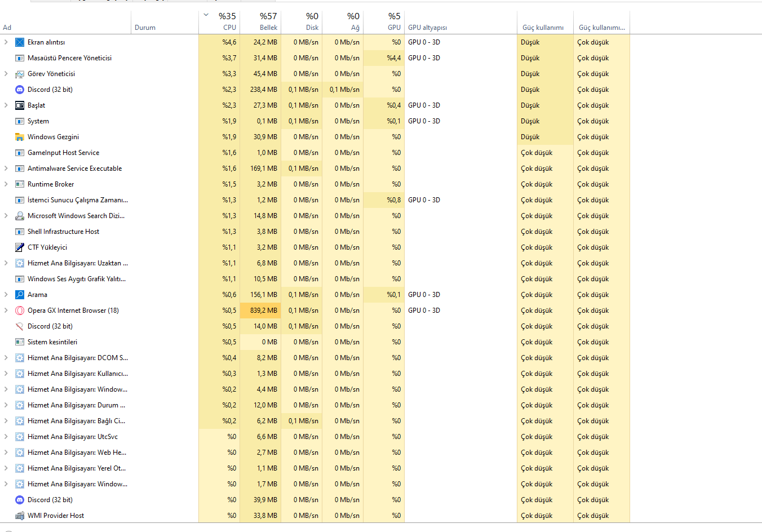The image size is (762, 532).
Task: Expand Hizmet Ana Bilgisayarı: Web He row
Action: click(6, 453)
